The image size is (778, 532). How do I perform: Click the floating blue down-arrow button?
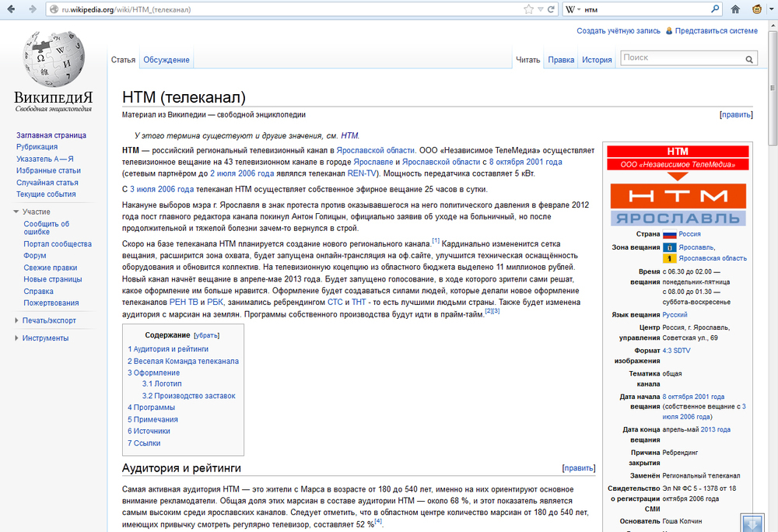[x=752, y=523]
